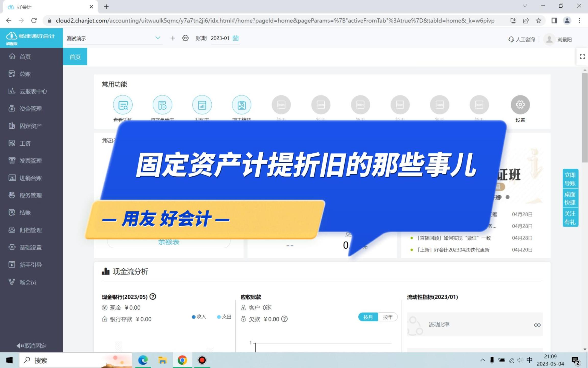Bookmark this page with the star icon
This screenshot has width=588, height=368.
[538, 20]
